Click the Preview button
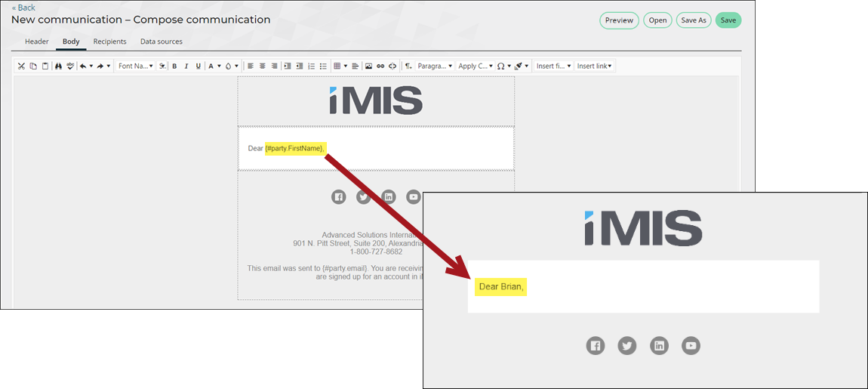Viewport: 868px width, 389px height. [619, 20]
